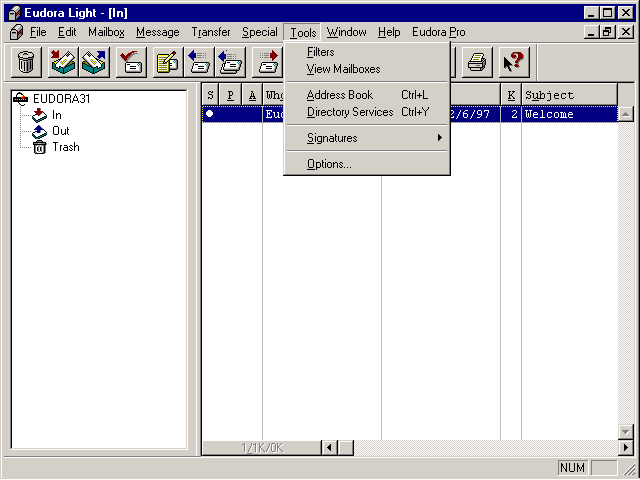The width and height of the screenshot is (640, 480).
Task: Open the Message menu
Action: point(158,32)
